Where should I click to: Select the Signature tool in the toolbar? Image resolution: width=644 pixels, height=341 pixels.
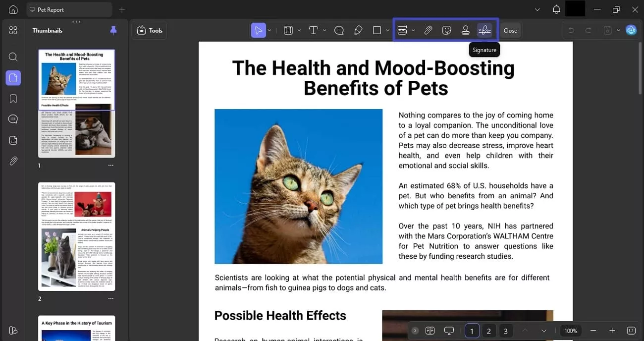pyautogui.click(x=484, y=30)
